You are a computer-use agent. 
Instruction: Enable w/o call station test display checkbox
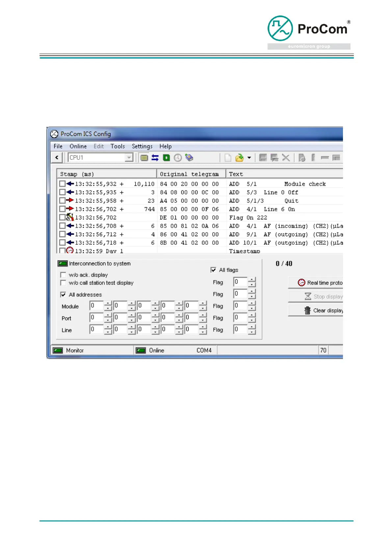pos(63,283)
